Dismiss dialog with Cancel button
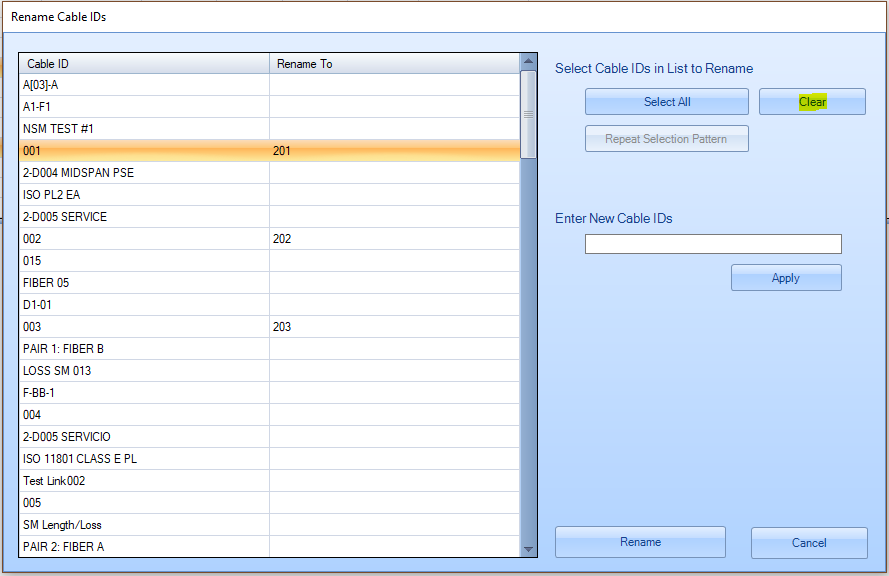Screen dimensions: 889x576 pyautogui.click(x=809, y=543)
